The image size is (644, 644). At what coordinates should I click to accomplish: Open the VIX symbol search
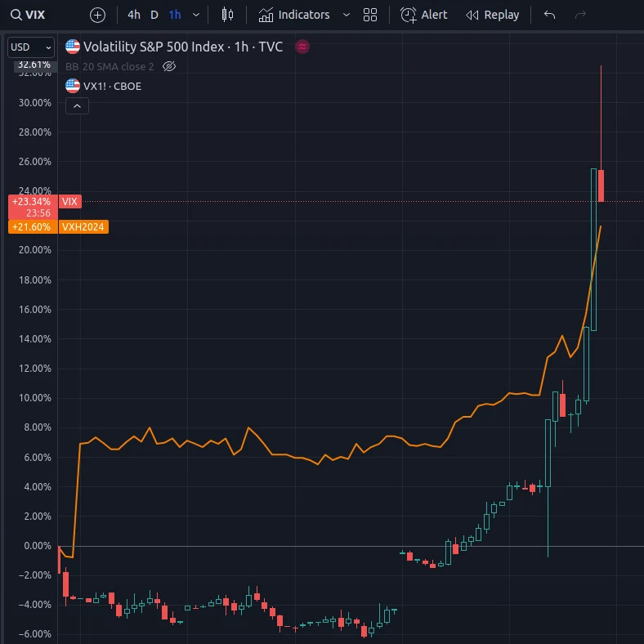click(x=28, y=15)
